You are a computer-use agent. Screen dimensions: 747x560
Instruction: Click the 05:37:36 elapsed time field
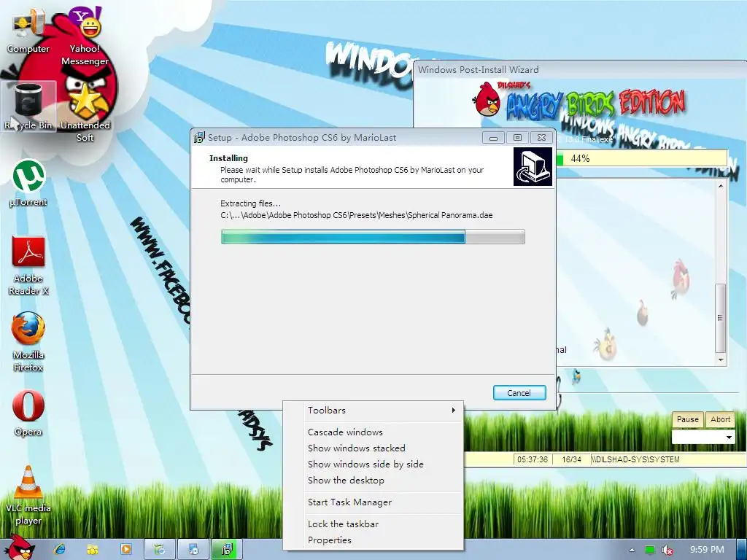pos(532,459)
